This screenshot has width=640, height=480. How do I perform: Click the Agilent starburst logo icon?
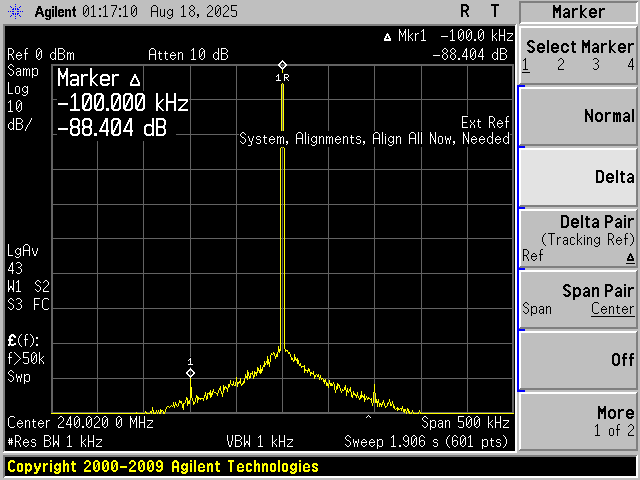tap(16, 12)
